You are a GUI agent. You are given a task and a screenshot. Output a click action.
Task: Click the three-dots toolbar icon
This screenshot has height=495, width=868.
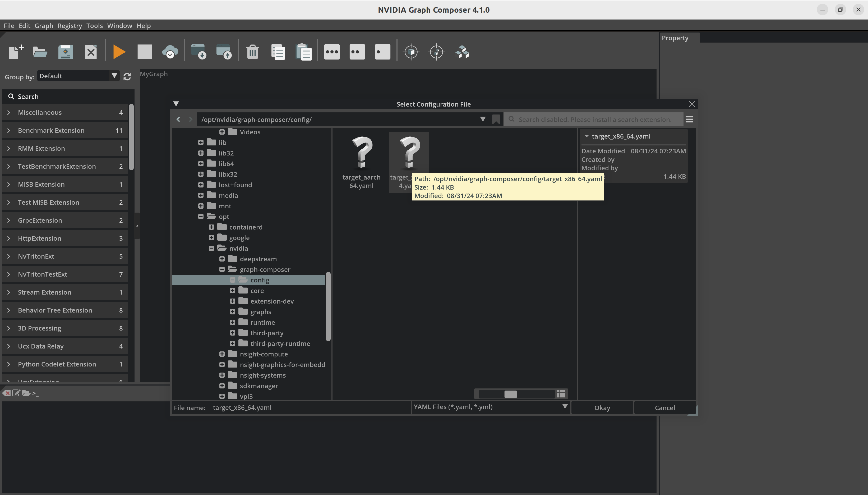click(x=332, y=52)
